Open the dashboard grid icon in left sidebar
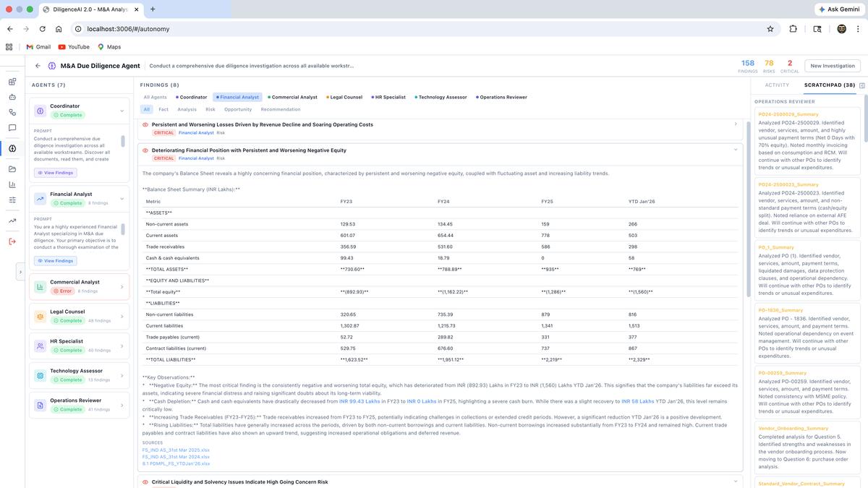The width and height of the screenshot is (868, 488). (12, 82)
